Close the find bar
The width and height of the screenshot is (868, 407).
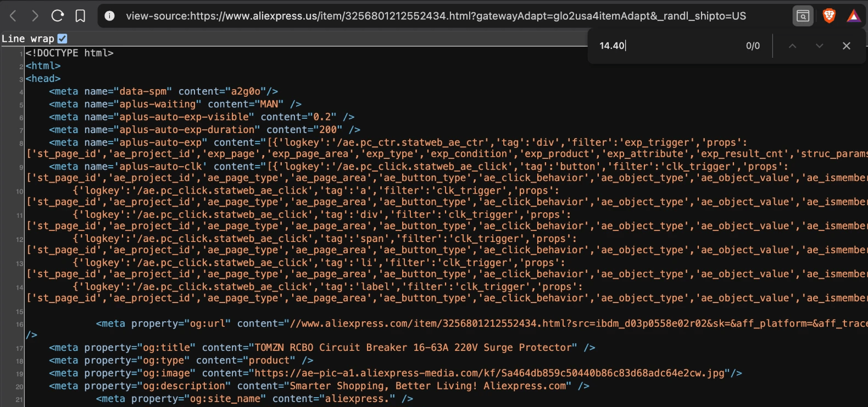coord(846,46)
